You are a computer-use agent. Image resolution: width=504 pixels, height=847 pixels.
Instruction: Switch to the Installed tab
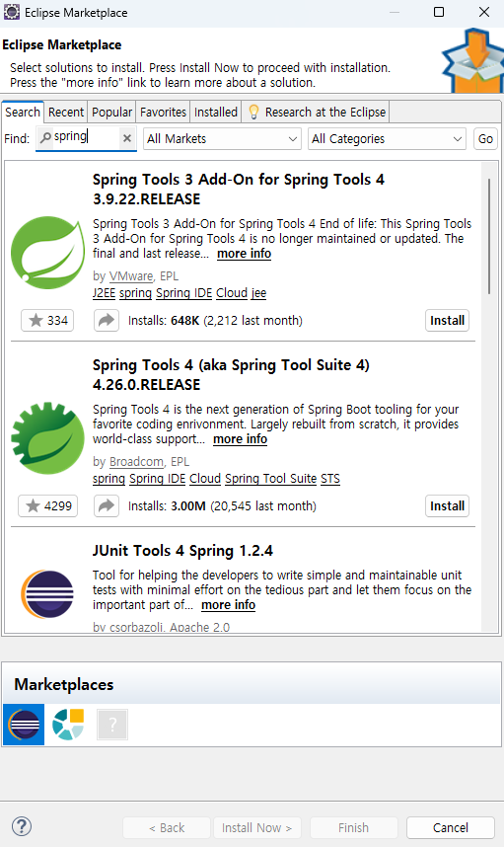click(216, 112)
